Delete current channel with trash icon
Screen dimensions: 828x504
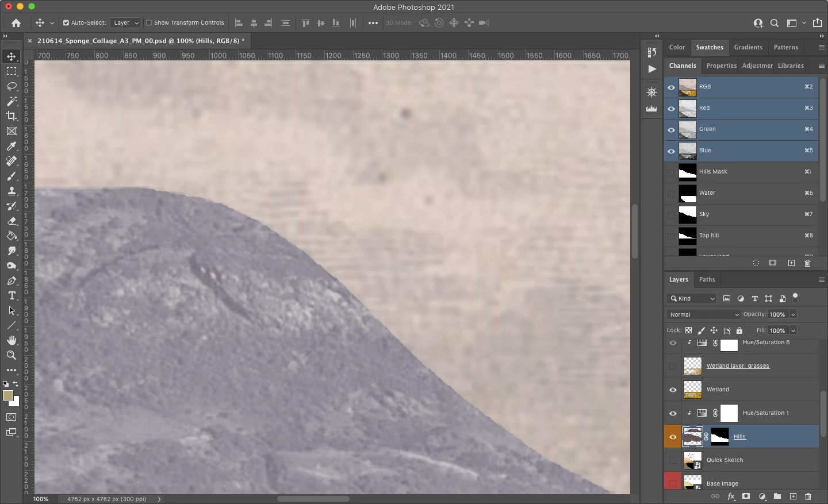(x=807, y=263)
